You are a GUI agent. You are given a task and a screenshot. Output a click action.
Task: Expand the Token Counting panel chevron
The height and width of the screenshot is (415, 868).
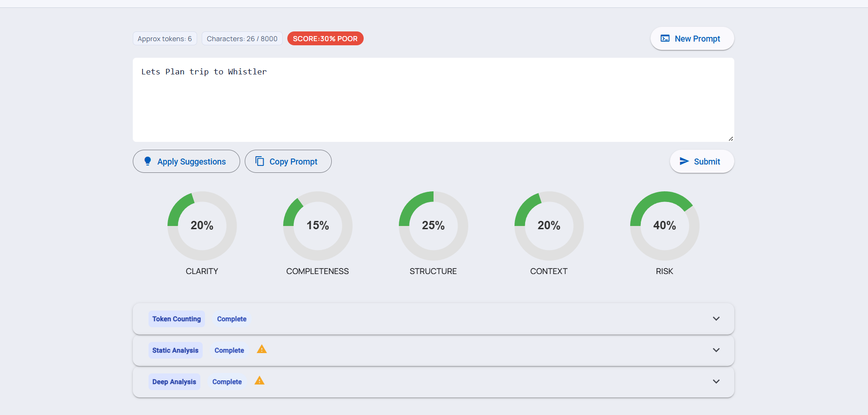coord(716,319)
